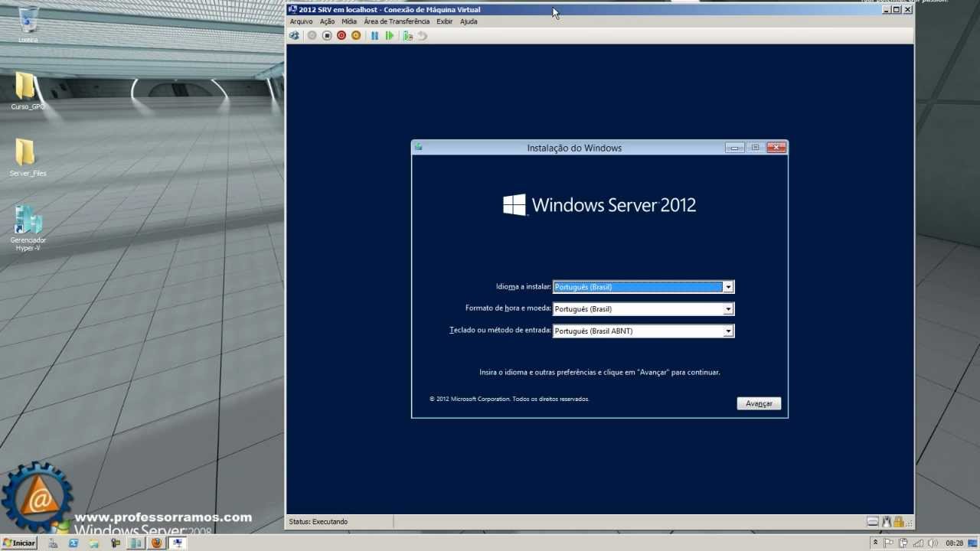The height and width of the screenshot is (551, 980).
Task: Open the Exibir menu
Action: coord(445,21)
